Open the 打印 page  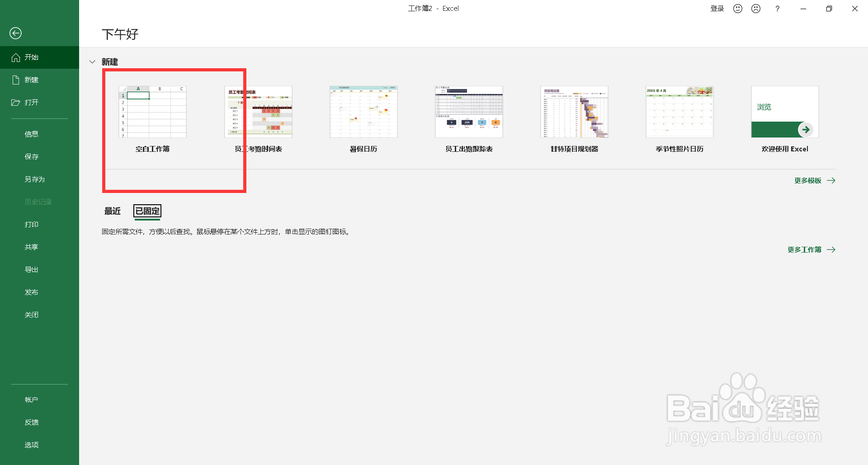[39, 225]
